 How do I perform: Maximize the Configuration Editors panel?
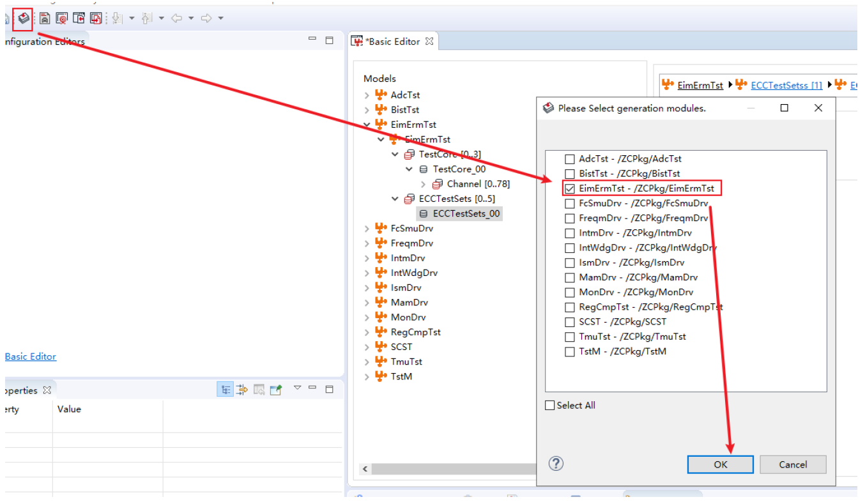coord(330,40)
